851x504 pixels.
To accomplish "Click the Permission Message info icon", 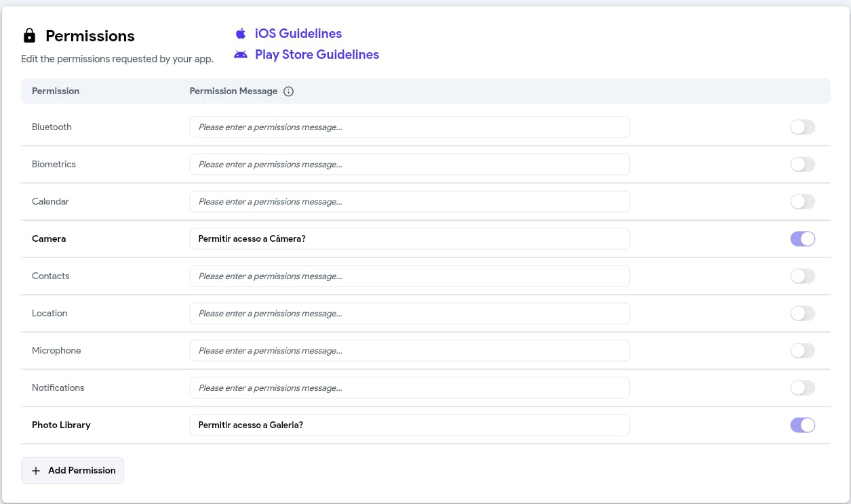I will coord(289,91).
